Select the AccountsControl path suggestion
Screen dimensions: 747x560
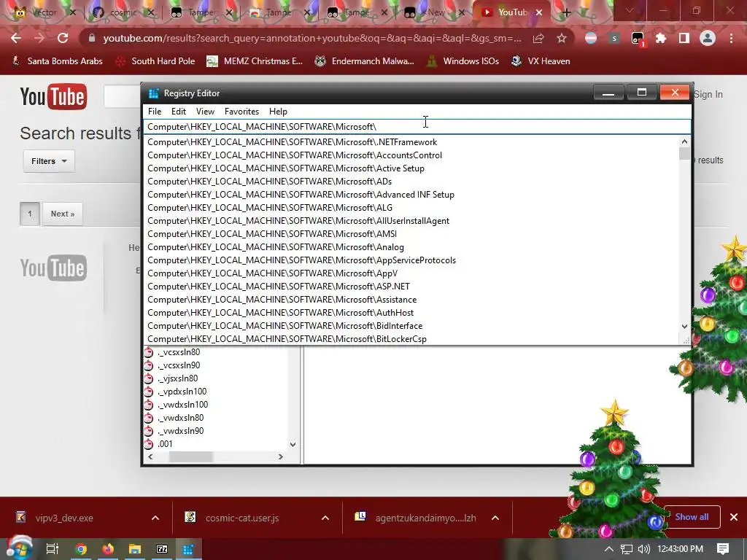pos(411,155)
